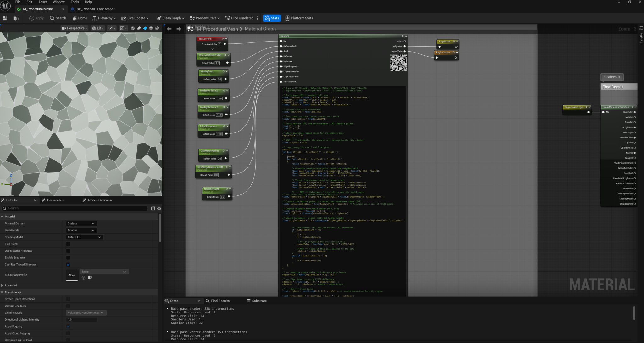Enable the Two Sided checkbox
The image size is (644, 343).
click(68, 244)
